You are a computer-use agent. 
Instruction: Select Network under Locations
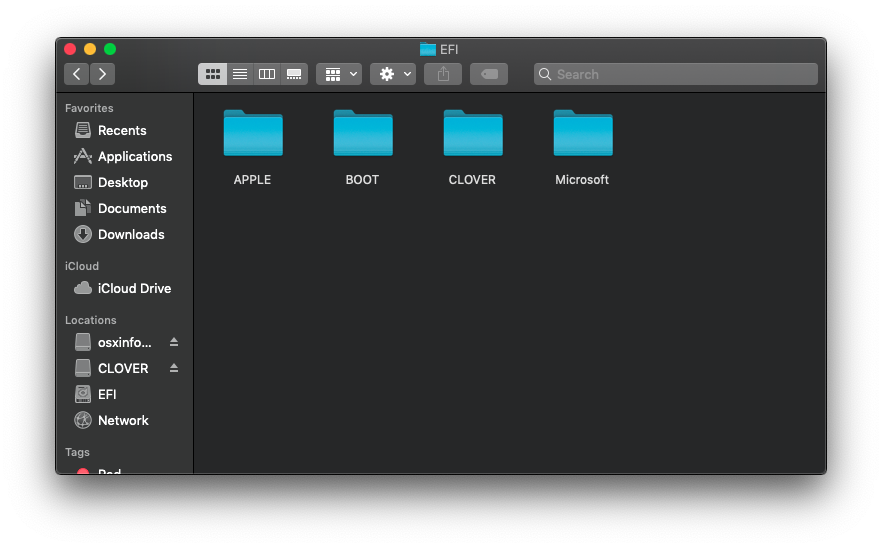tap(123, 421)
